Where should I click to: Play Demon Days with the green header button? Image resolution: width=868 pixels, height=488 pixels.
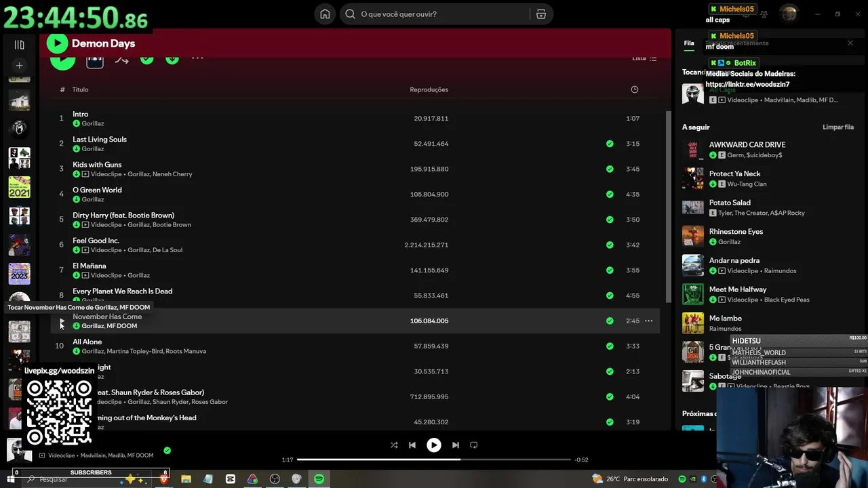click(57, 43)
